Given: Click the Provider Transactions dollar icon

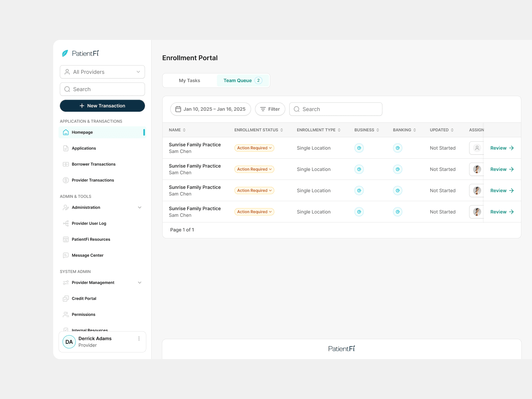Looking at the screenshot, I should 66,180.
